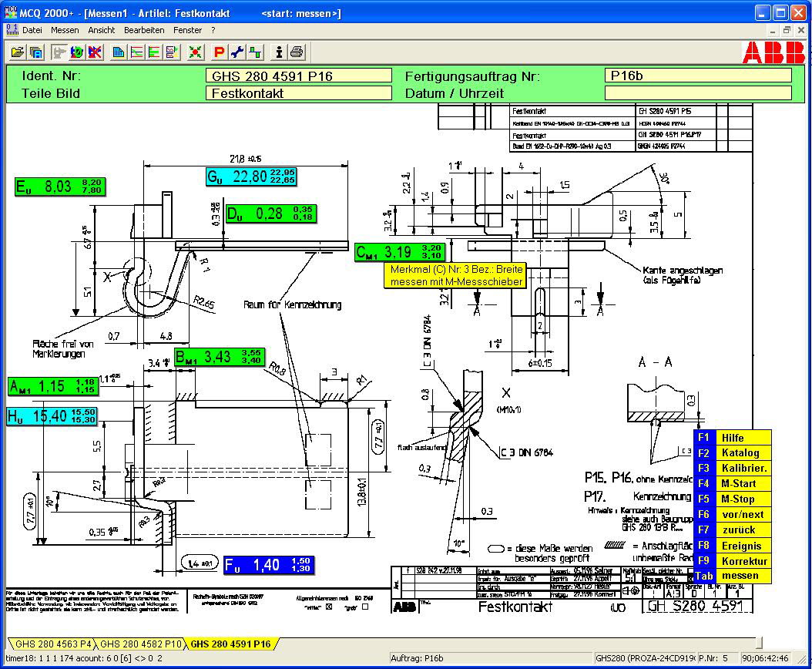The height and width of the screenshot is (669, 812).
Task: Click the open folder toolbar icon
Action: [17, 52]
